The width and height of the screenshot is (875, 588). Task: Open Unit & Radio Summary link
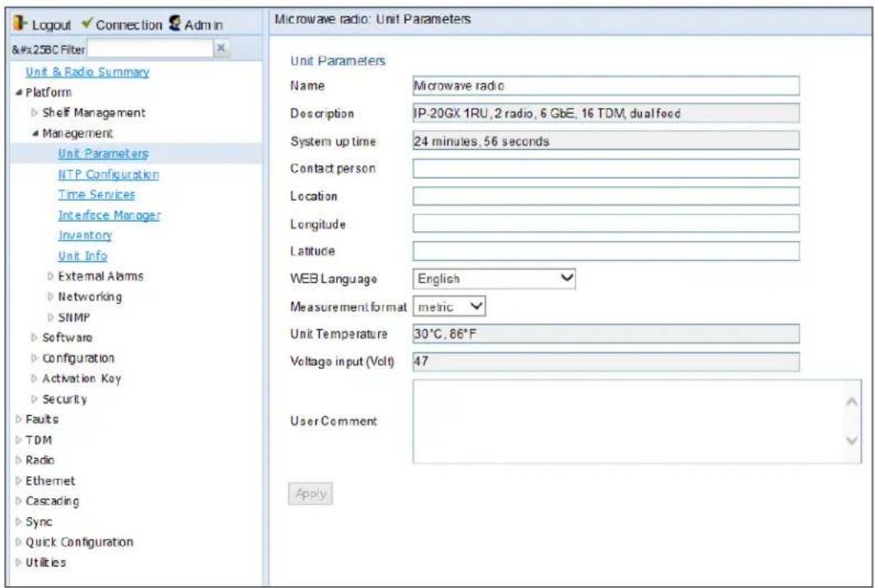(87, 72)
